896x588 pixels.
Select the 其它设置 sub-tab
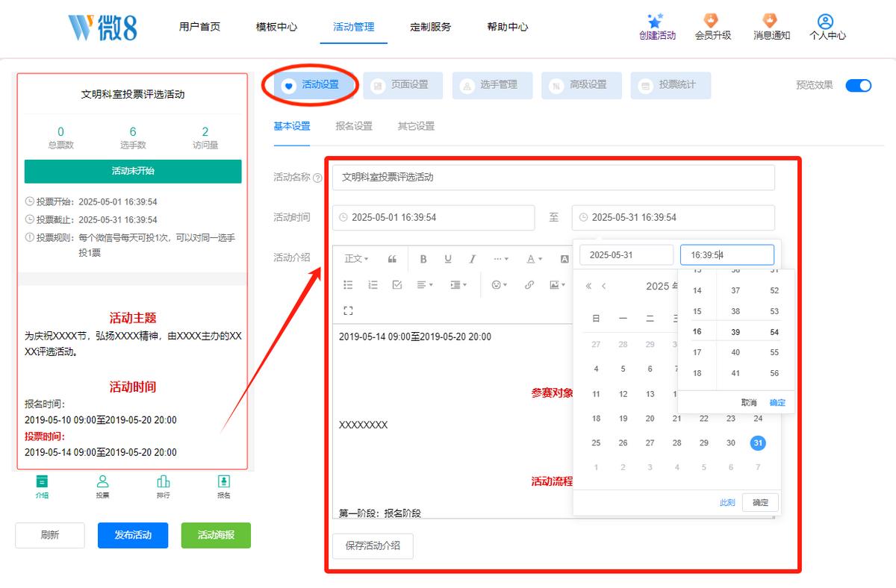click(416, 126)
